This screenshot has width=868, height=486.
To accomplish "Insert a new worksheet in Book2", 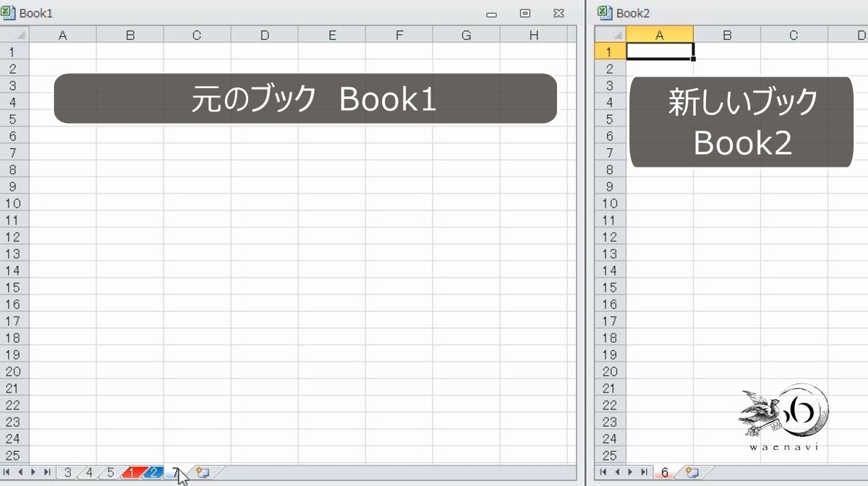I will point(692,473).
